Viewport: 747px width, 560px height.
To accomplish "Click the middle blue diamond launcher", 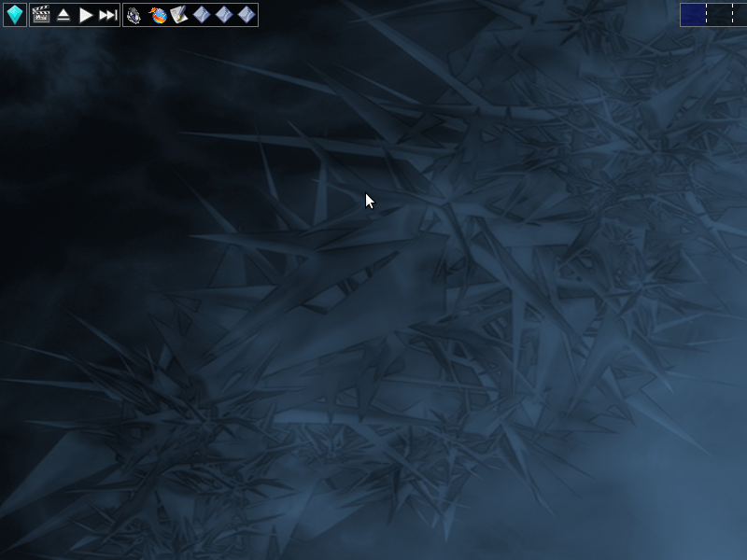I will tap(224, 15).
